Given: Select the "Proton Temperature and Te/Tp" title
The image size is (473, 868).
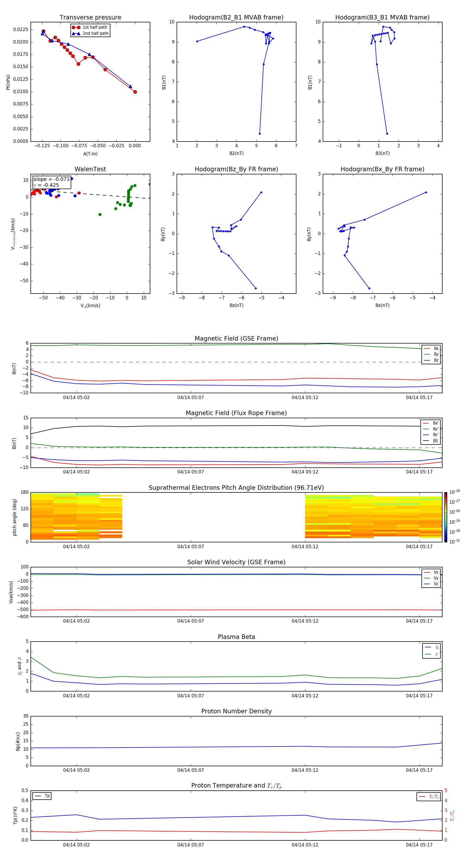Looking at the screenshot, I should 236,786.
